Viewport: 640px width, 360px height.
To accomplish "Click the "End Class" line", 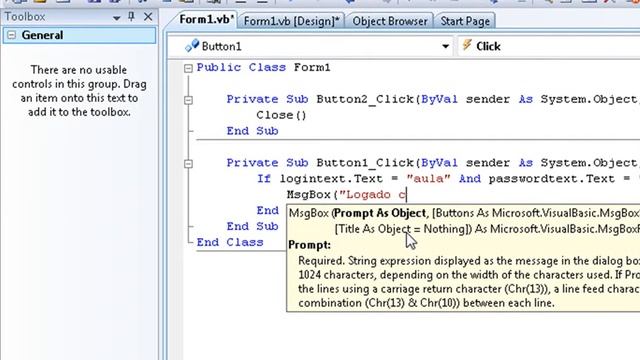I will click(x=230, y=242).
